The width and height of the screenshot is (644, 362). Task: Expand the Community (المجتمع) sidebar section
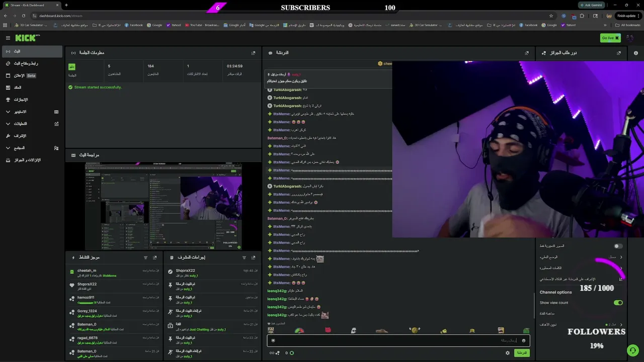32,148
